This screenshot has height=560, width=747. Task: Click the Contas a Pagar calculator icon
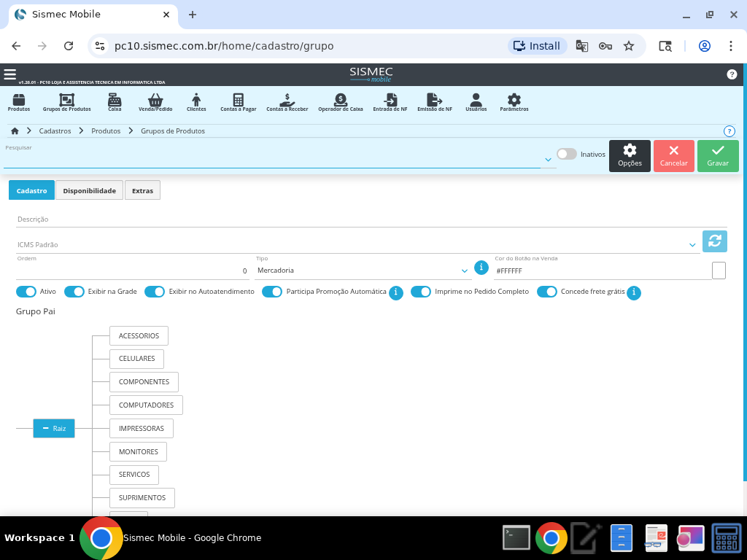pos(238,102)
